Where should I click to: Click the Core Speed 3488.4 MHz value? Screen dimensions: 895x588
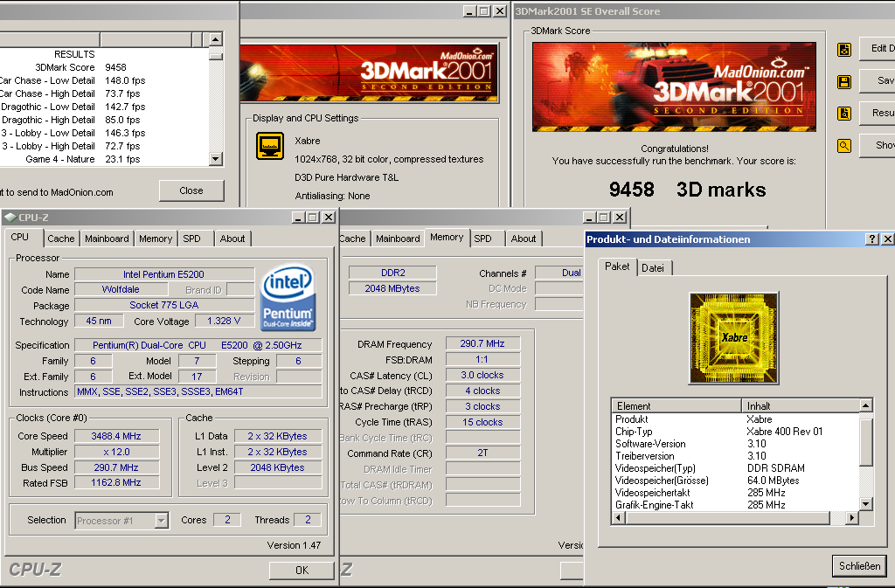[116, 436]
